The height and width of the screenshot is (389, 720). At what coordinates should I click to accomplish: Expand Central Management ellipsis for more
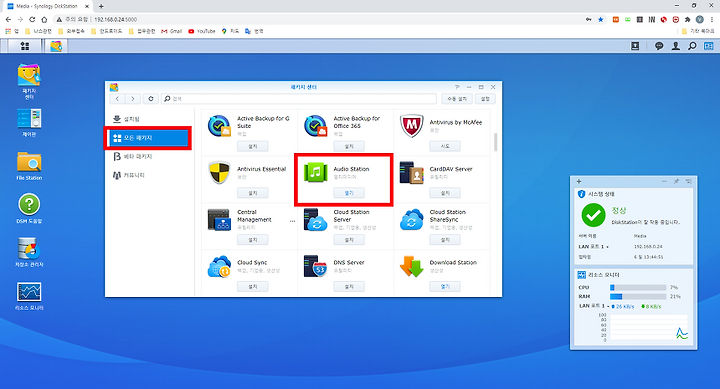(292, 221)
